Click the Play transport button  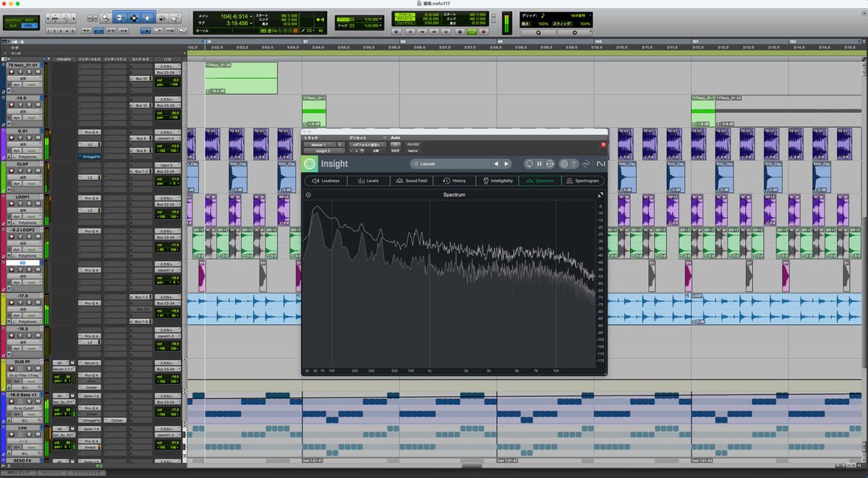[472, 32]
